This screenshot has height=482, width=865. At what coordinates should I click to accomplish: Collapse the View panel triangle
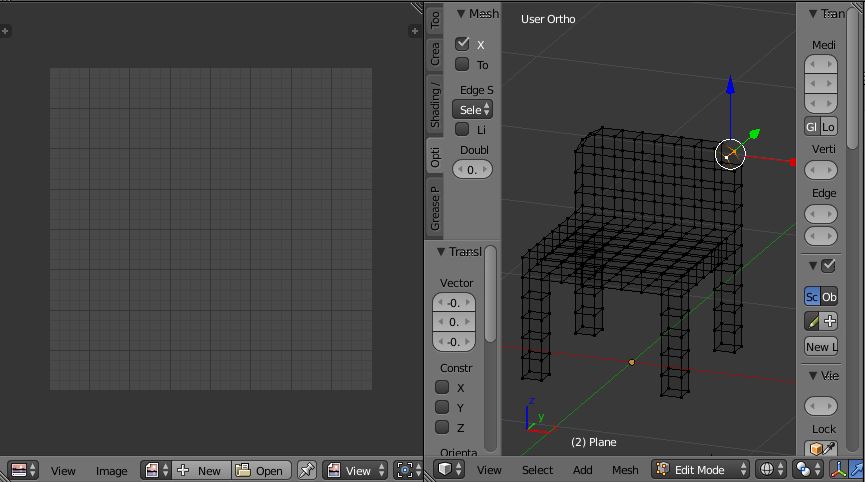point(813,376)
